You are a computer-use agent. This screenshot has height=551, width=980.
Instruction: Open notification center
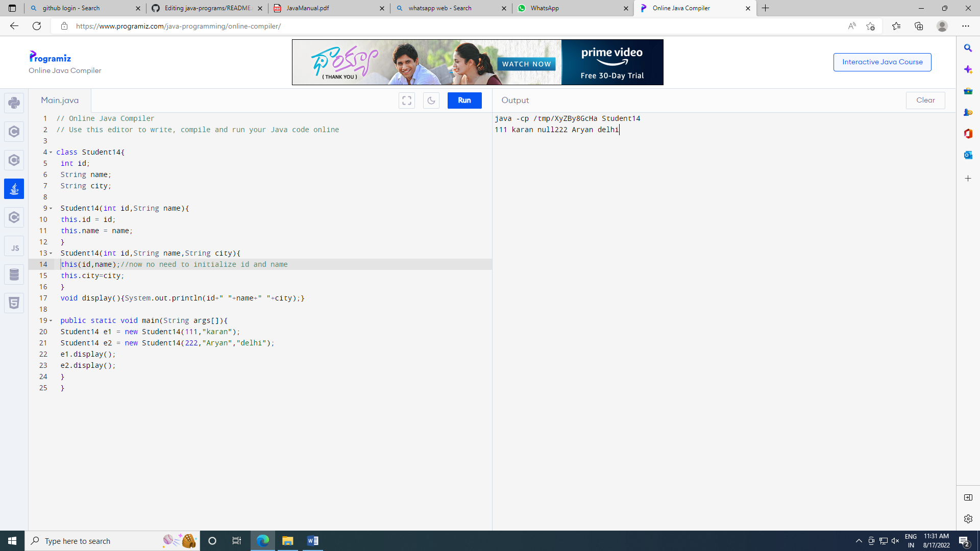964,541
